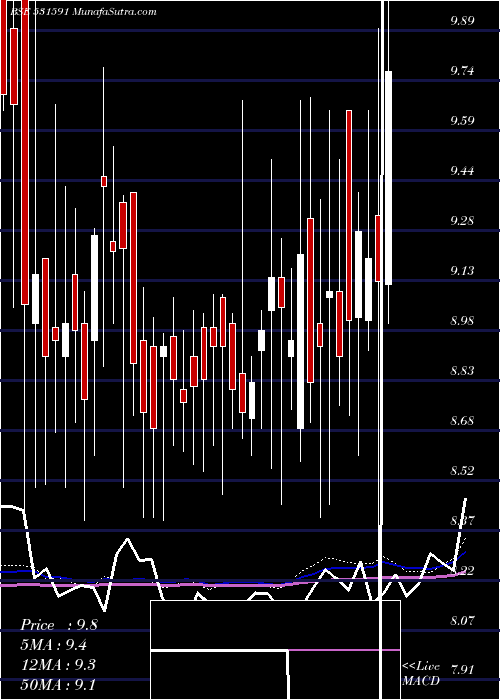
Task: Click the Price : 9.8 readout
Action: (59, 625)
